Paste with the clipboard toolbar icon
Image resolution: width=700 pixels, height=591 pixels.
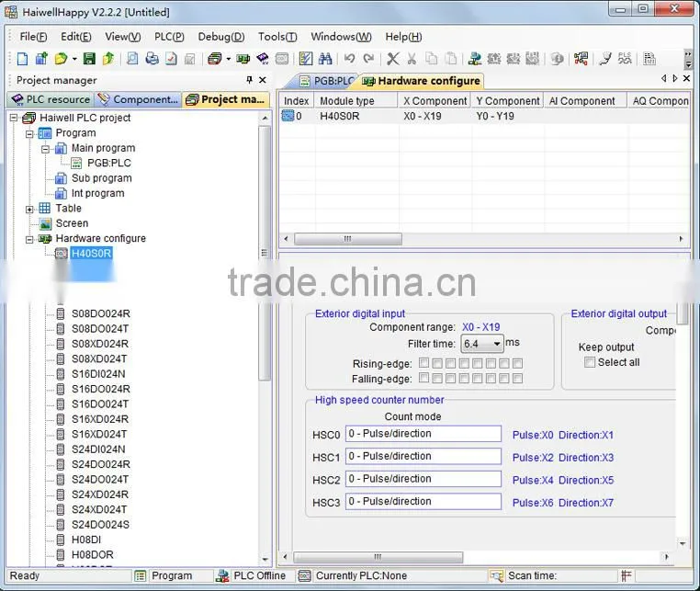pos(451,59)
